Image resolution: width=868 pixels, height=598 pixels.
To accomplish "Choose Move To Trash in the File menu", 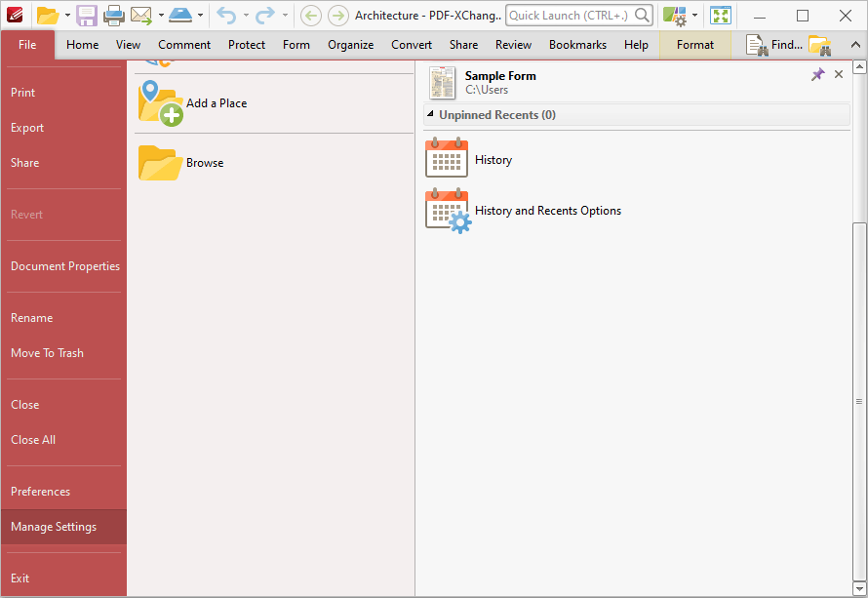I will pyautogui.click(x=63, y=353).
